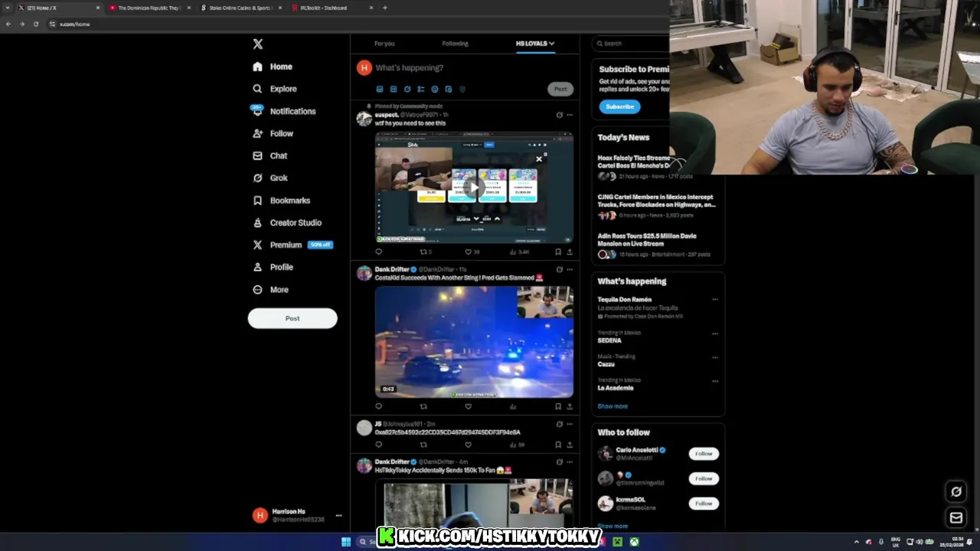980x551 pixels.
Task: Expand the HS LOYALS tab dropdown
Action: tap(551, 44)
